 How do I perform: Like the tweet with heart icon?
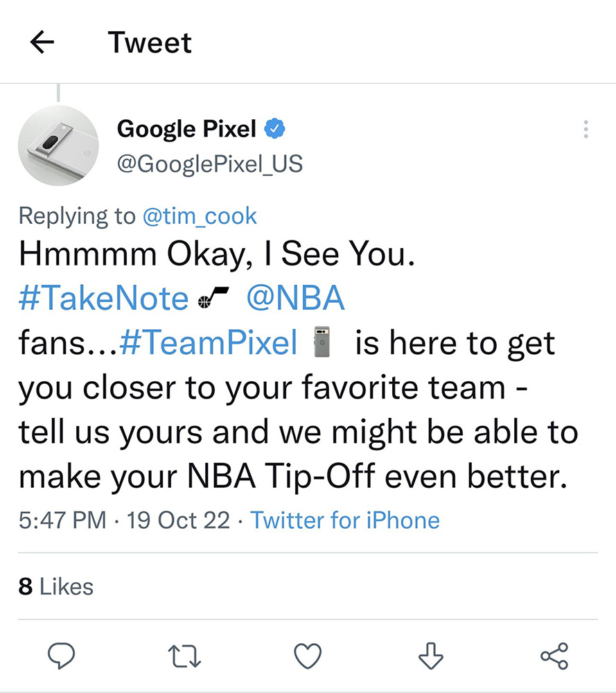308,655
